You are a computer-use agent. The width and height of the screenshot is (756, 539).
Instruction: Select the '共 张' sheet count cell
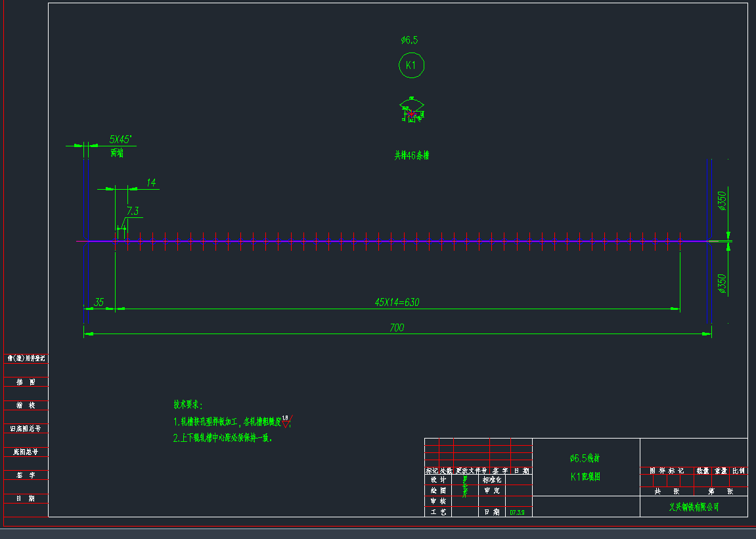(667, 491)
